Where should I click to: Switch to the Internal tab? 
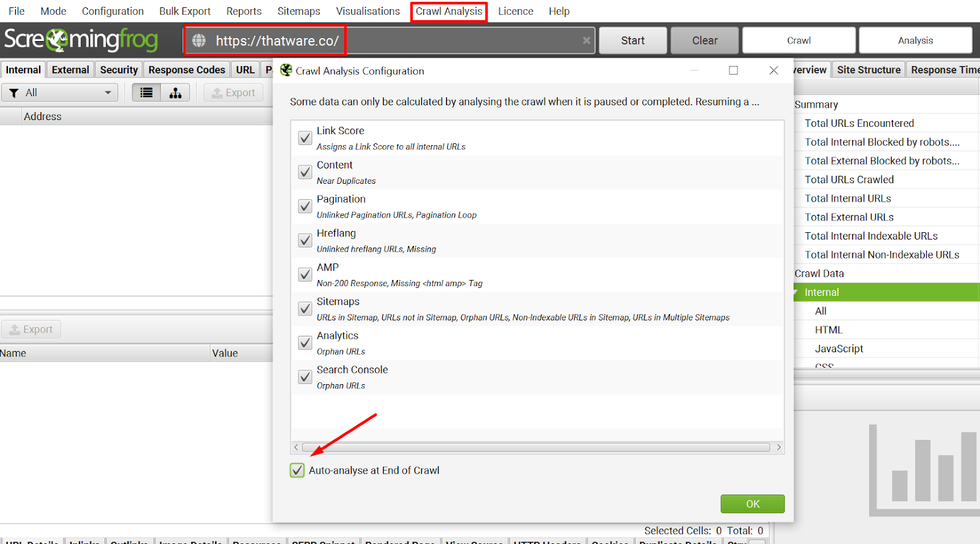23,70
